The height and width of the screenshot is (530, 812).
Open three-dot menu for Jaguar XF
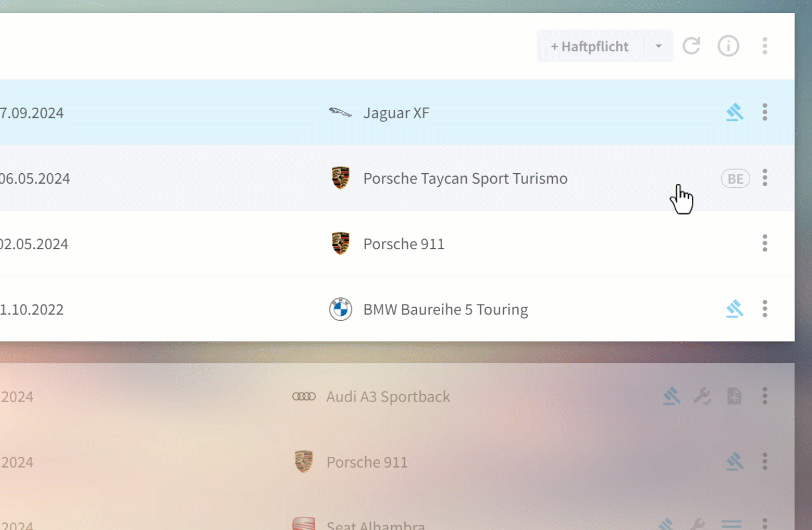coord(765,112)
